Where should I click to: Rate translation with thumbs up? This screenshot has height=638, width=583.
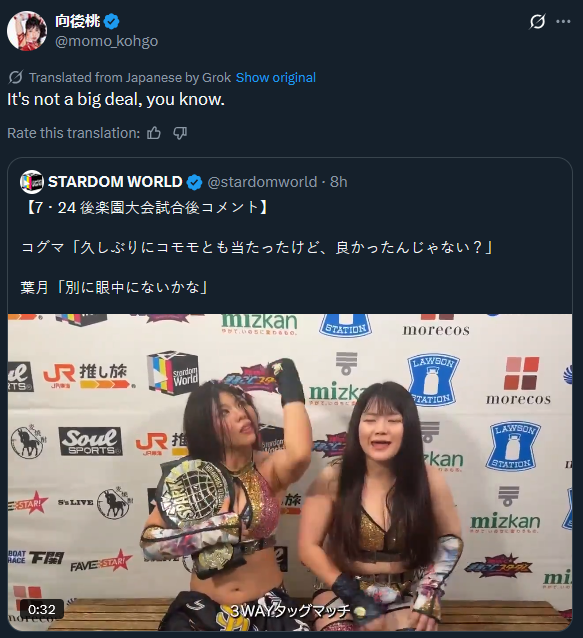click(154, 133)
